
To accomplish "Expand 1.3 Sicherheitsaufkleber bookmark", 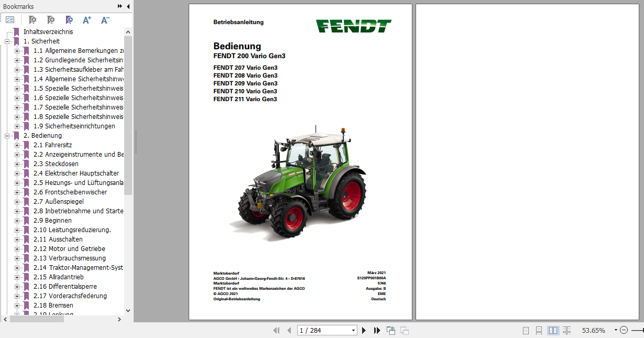I will tap(17, 70).
